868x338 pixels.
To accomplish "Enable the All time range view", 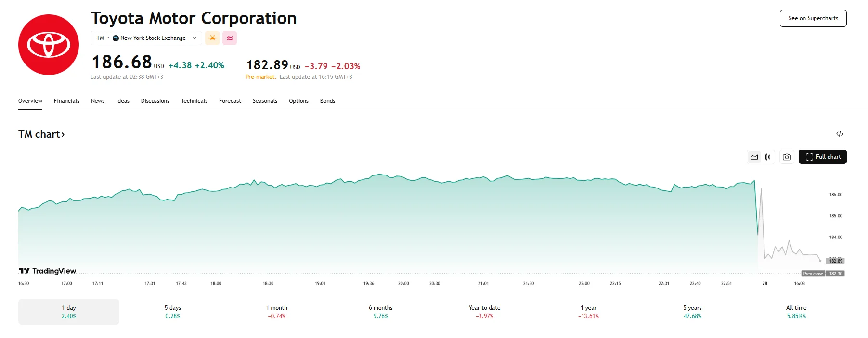I will coord(795,312).
